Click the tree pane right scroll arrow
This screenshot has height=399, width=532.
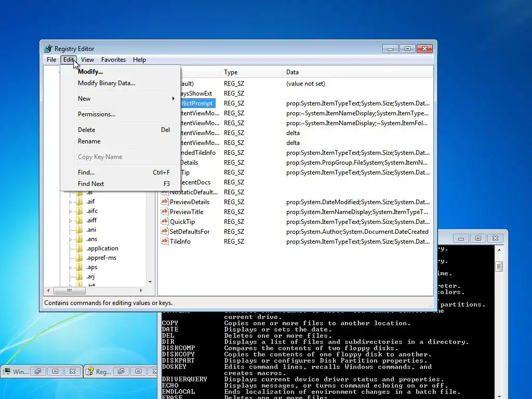pyautogui.click(x=141, y=290)
